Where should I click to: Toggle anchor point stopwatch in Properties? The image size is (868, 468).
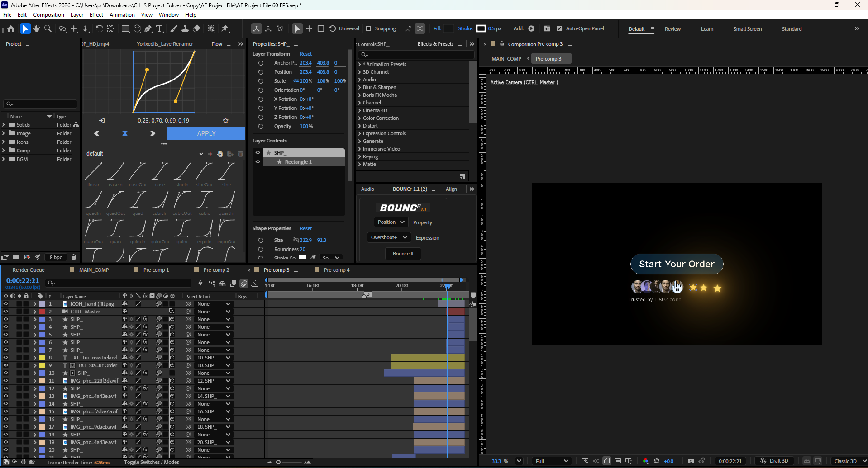pos(261,63)
